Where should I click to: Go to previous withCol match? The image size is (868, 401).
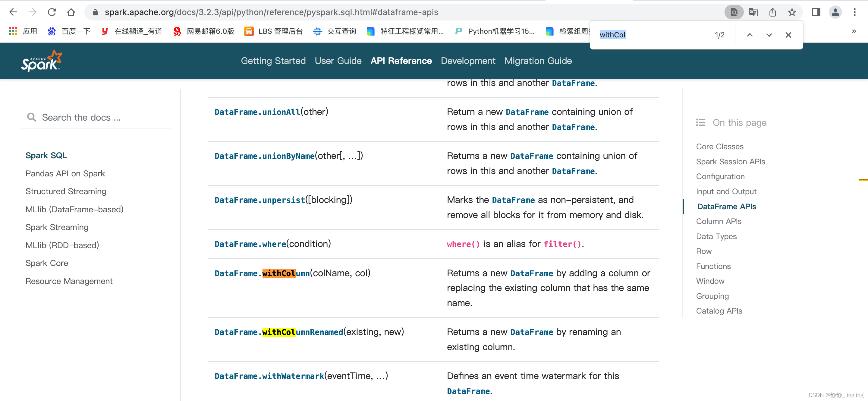(x=750, y=35)
